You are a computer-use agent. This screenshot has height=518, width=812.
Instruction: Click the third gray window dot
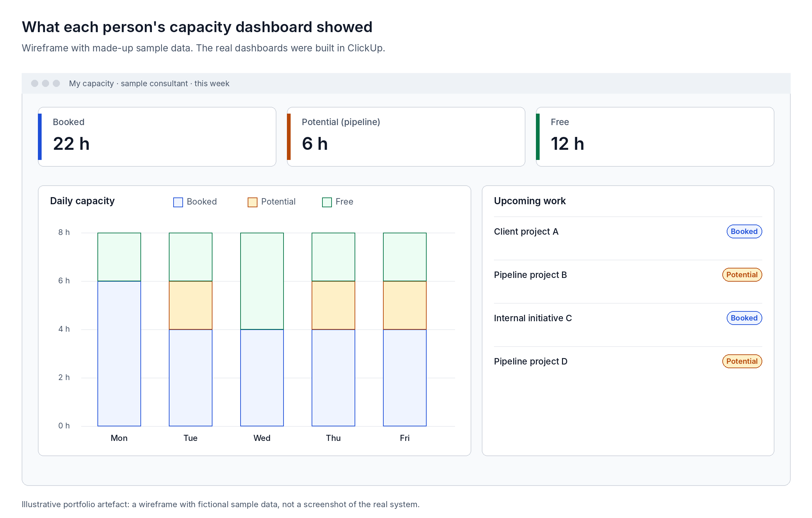56,83
